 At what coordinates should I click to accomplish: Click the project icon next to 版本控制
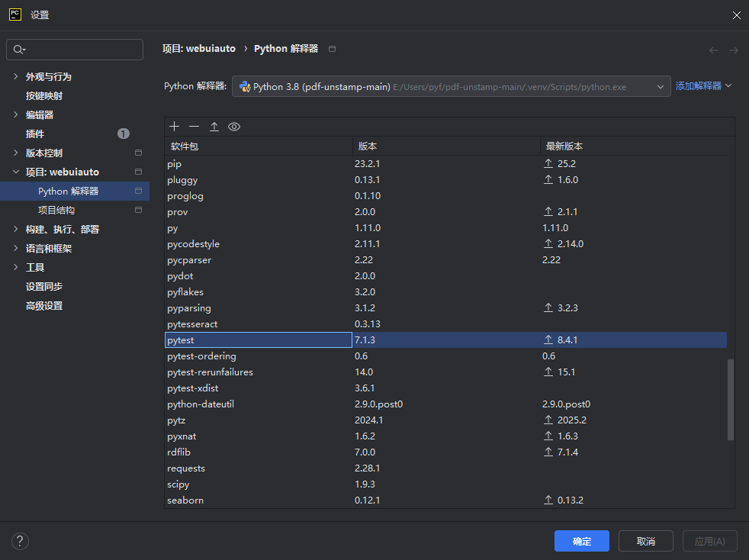click(x=139, y=153)
